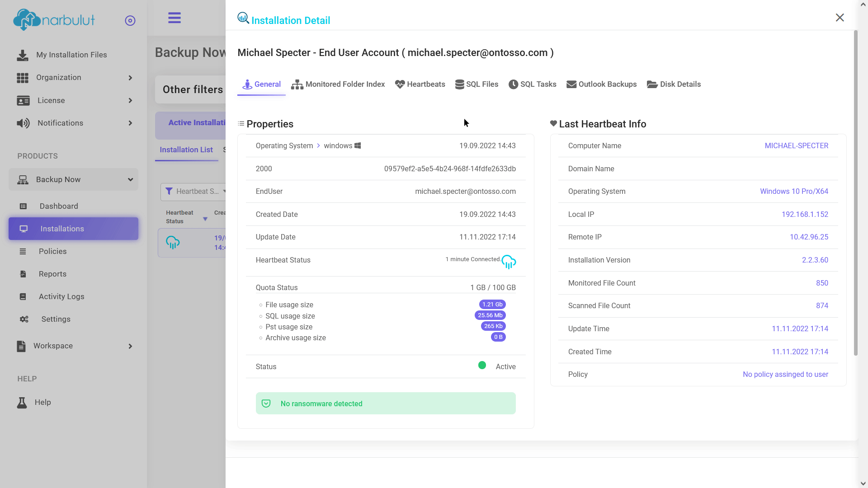Click the panel vertical scrollbar

[855, 193]
